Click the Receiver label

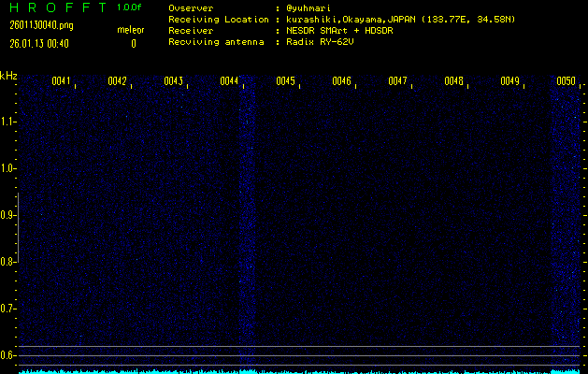191,31
